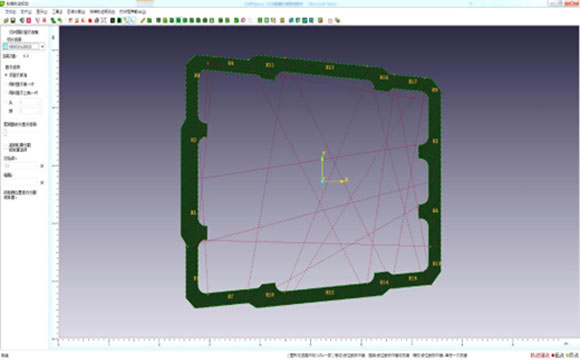Click the crossed-arrows icon in toolbar

point(104,20)
